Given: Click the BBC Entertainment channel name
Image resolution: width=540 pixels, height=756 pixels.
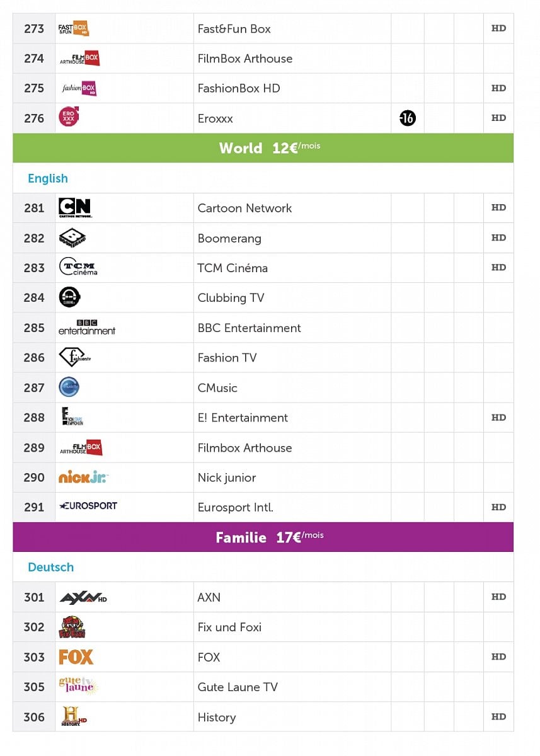Looking at the screenshot, I should 249,328.
